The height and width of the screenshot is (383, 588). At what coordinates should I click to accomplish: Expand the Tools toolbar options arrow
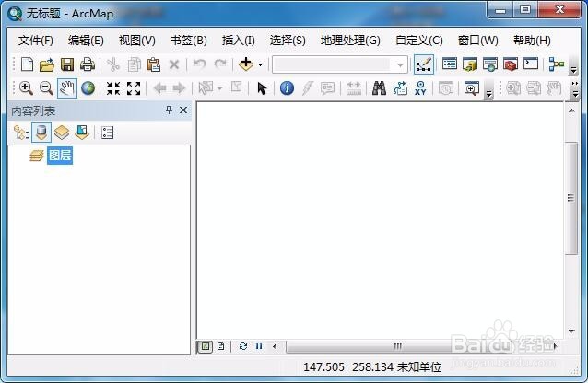pos(488,94)
